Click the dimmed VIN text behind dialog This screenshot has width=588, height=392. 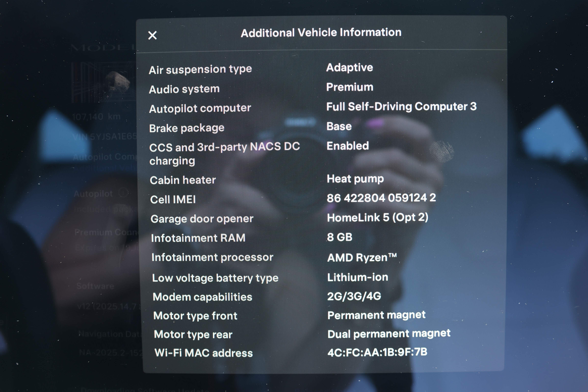pyautogui.click(x=105, y=136)
